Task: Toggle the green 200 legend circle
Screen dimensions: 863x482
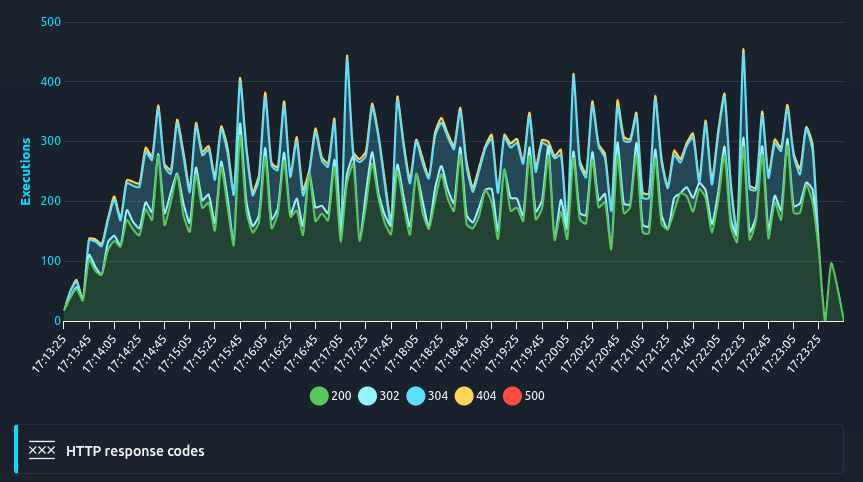Action: pos(319,396)
